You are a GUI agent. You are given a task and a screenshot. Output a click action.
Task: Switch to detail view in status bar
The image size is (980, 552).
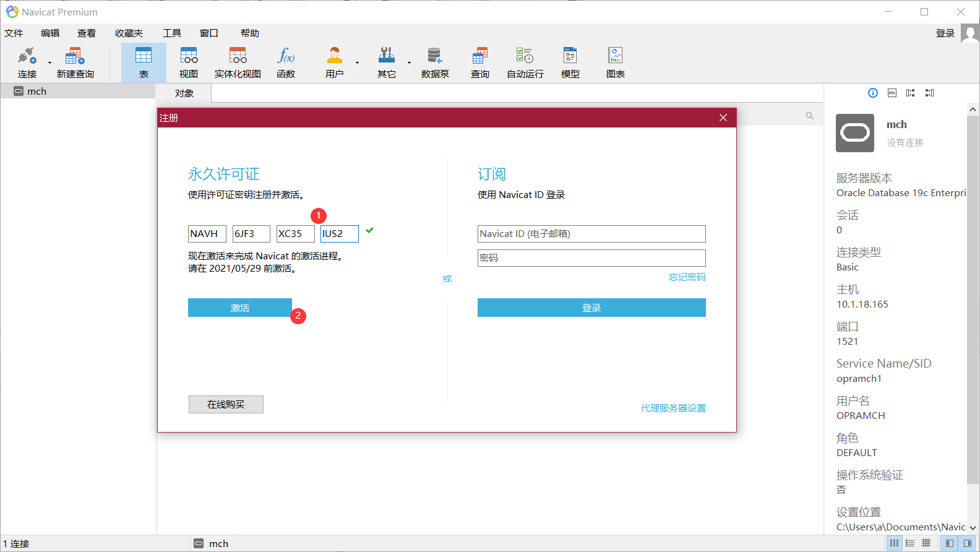pyautogui.click(x=910, y=543)
